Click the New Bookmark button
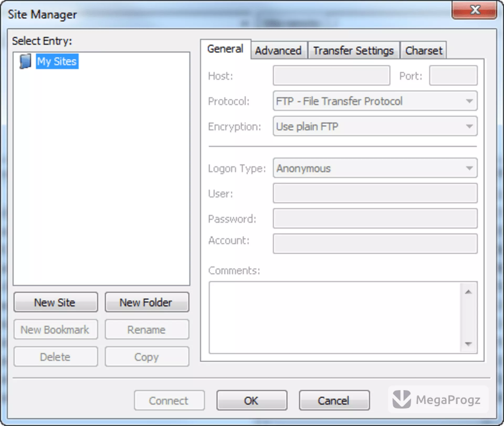The height and width of the screenshot is (426, 504). tap(56, 330)
